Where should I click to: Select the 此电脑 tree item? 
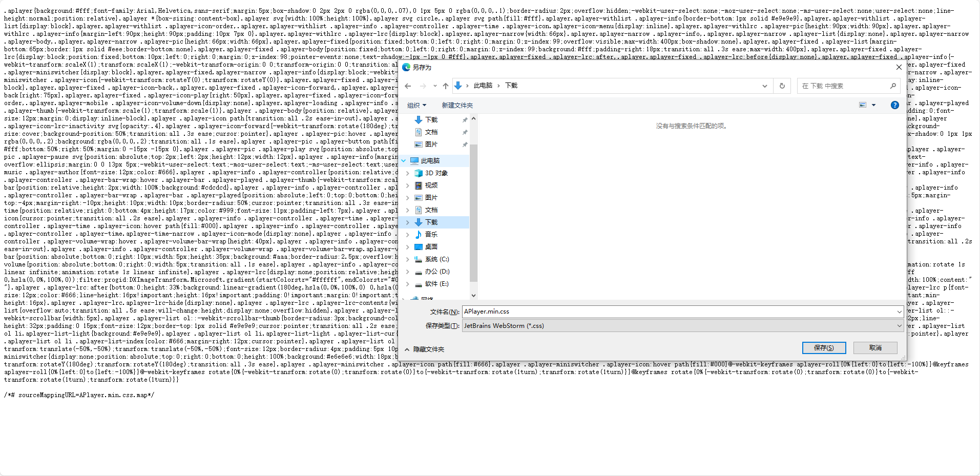[430, 161]
